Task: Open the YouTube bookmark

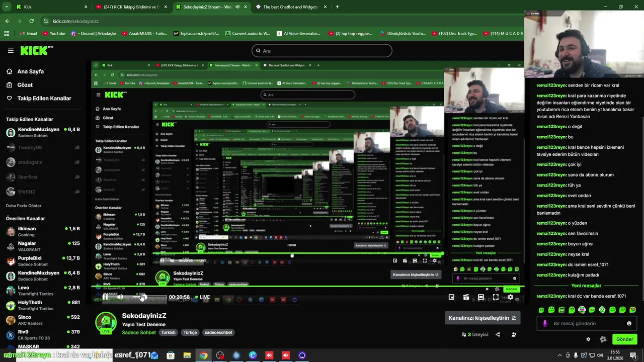Action: pyautogui.click(x=54, y=34)
